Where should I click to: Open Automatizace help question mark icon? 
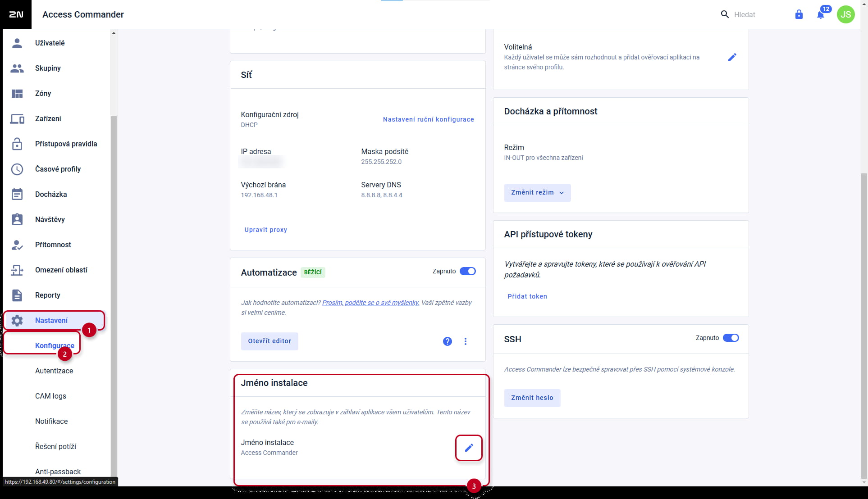pyautogui.click(x=448, y=341)
